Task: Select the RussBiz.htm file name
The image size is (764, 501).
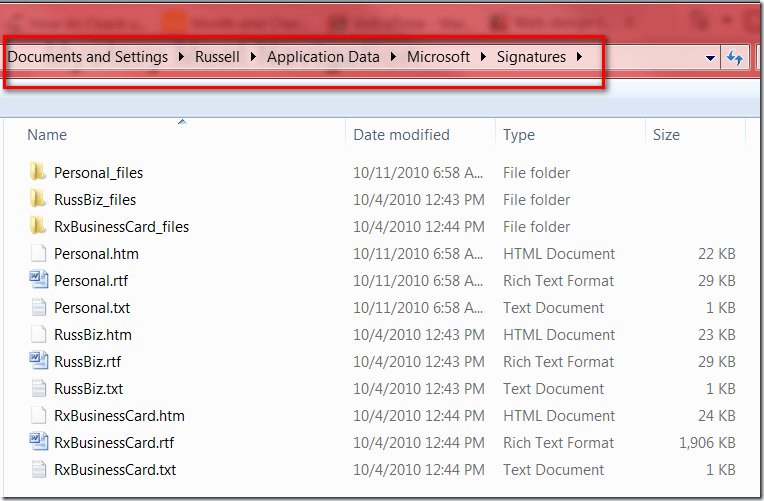Action: click(93, 335)
